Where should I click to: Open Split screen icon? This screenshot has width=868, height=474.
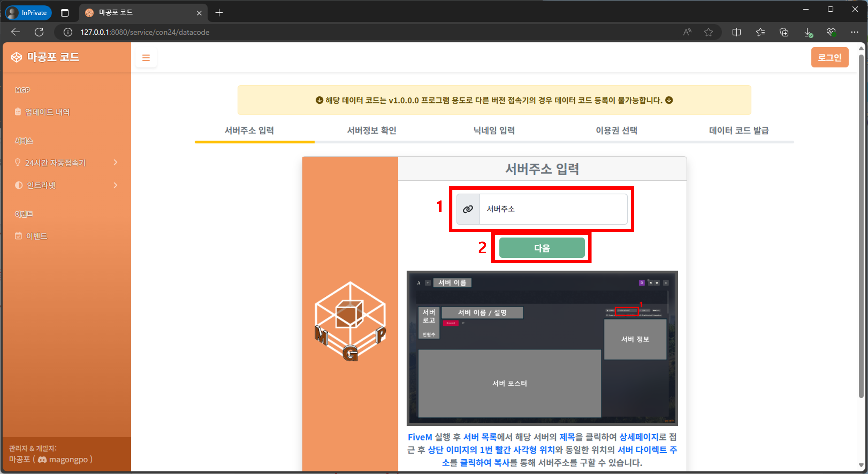[736, 32]
